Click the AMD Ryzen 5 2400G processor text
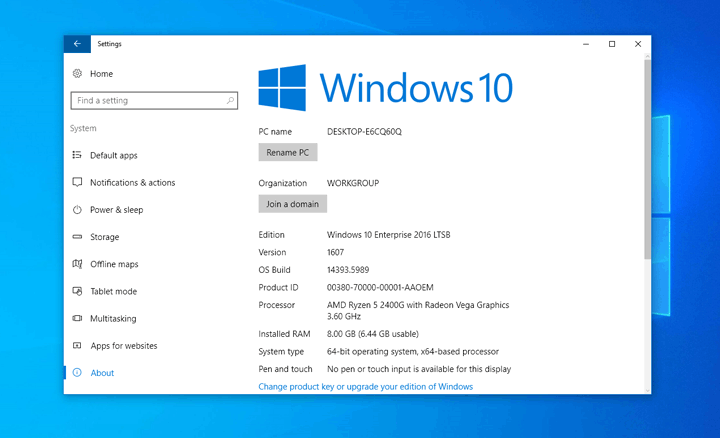 pyautogui.click(x=418, y=310)
